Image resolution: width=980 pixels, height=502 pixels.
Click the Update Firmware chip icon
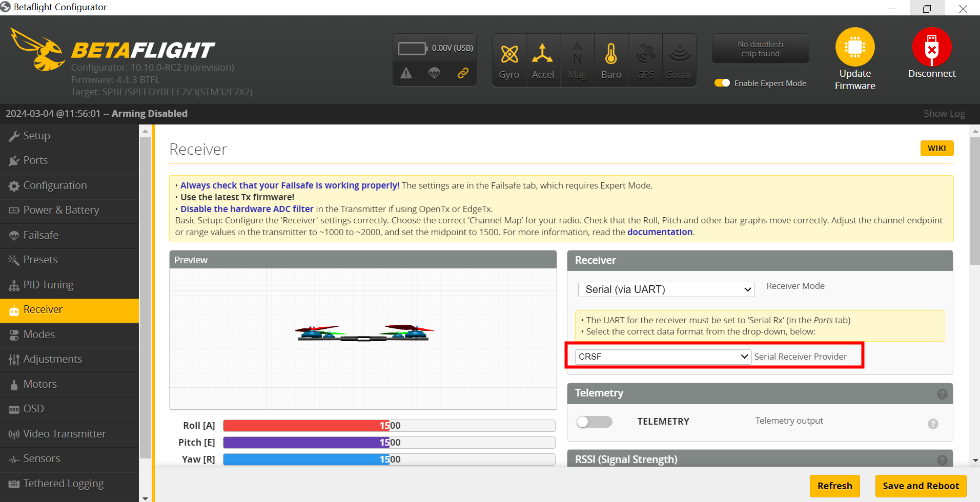pos(855,47)
